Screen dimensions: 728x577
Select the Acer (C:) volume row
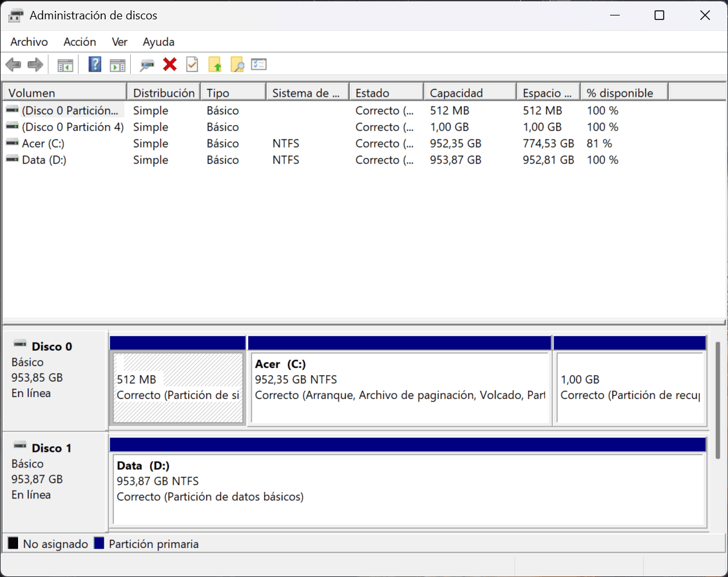pos(43,144)
